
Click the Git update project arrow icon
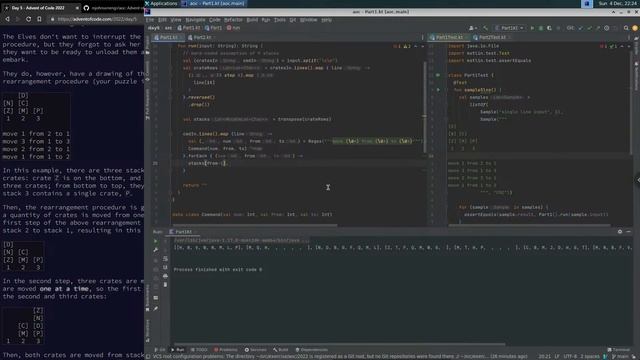click(581, 28)
